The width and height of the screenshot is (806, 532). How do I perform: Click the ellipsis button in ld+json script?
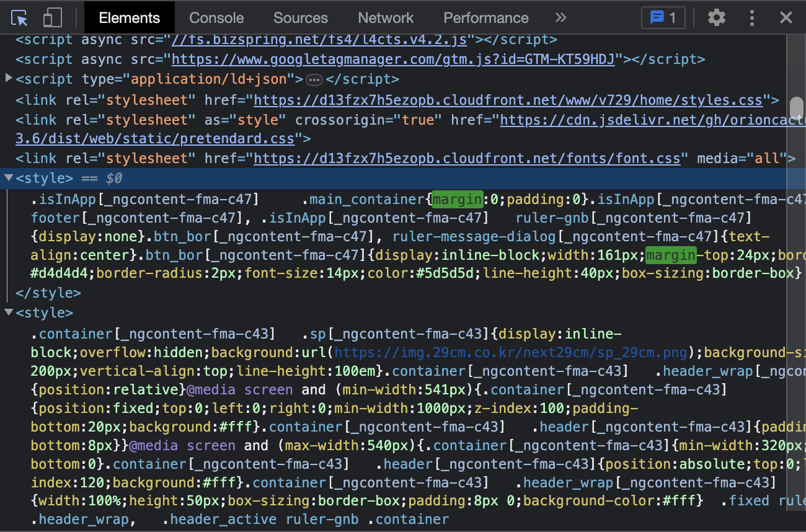314,79
